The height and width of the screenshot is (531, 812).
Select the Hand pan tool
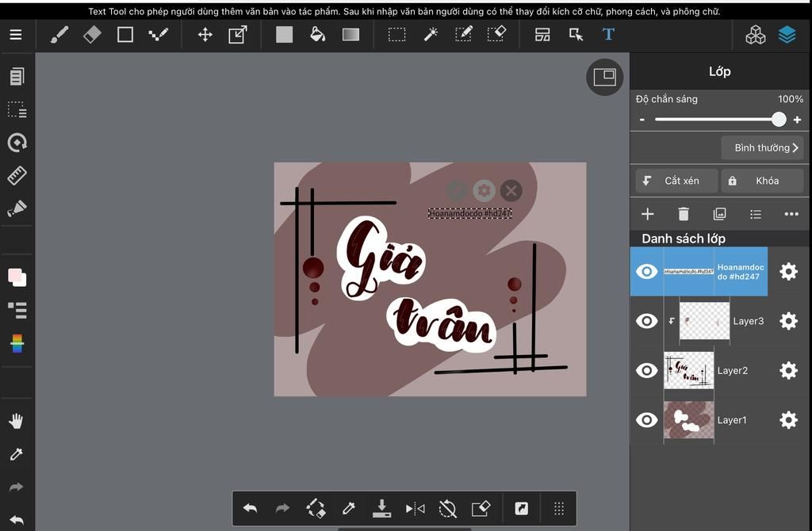[16, 421]
